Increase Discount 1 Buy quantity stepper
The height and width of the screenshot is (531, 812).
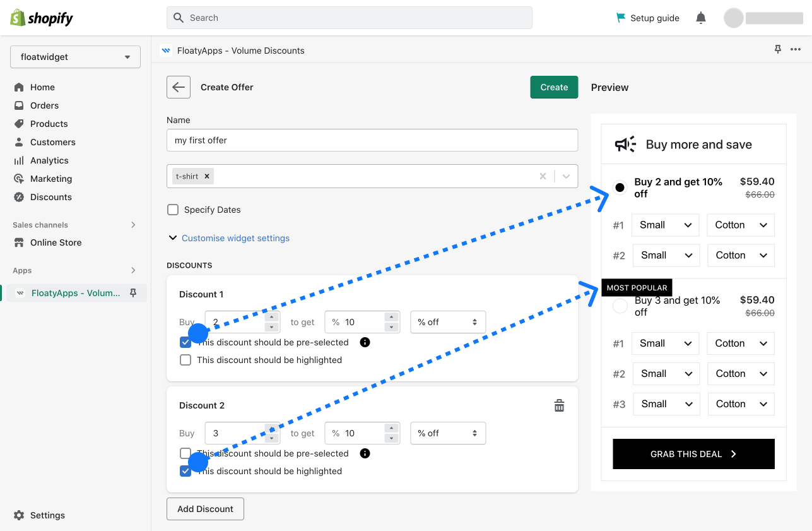(271, 317)
